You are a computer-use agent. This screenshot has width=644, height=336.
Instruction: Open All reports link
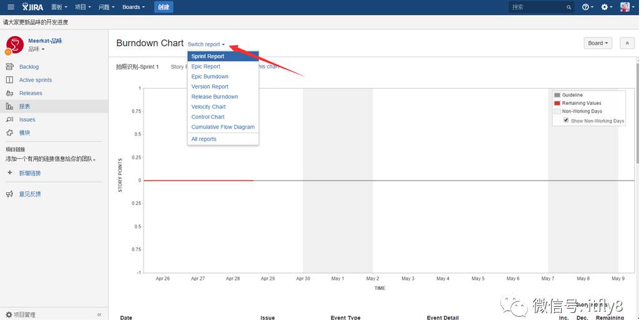pos(223,139)
